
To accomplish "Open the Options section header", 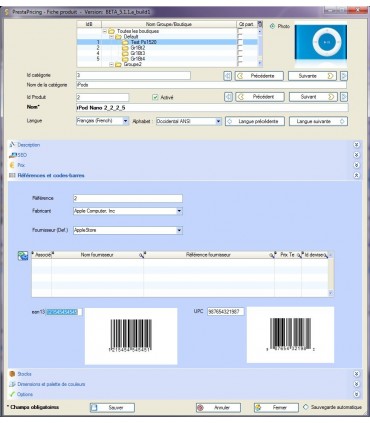I will click(x=185, y=394).
